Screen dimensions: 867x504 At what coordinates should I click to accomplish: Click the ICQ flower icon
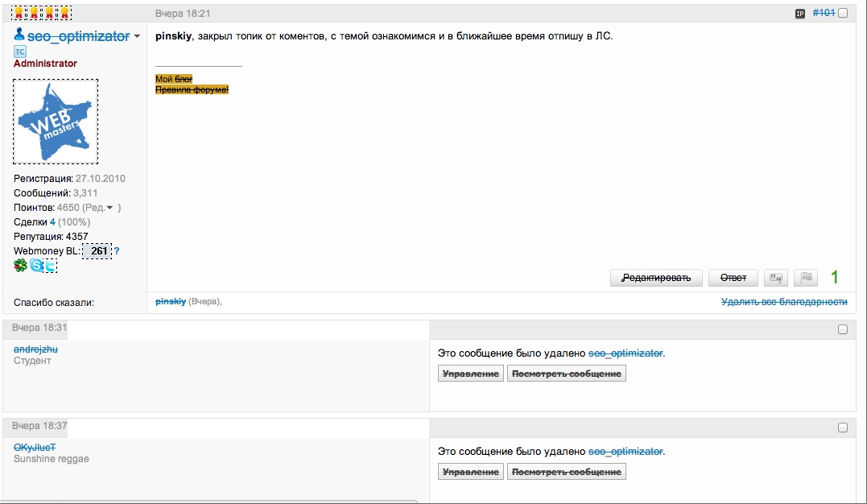20,266
